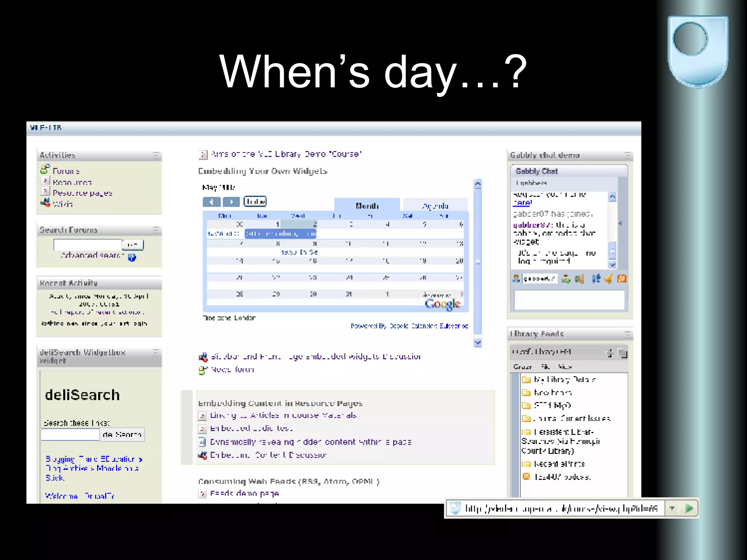Viewport: 747px width, 560px height.
Task: Click the Gabbly exit door icon
Action: pos(579,279)
